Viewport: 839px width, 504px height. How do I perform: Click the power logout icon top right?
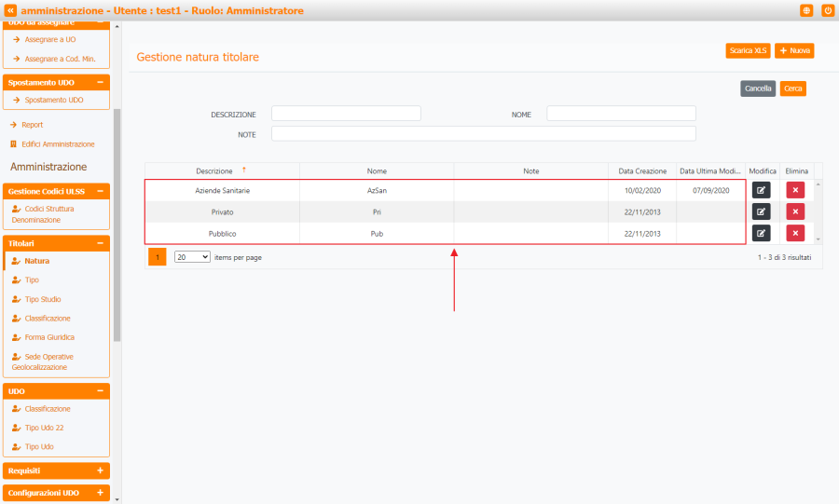[828, 10]
